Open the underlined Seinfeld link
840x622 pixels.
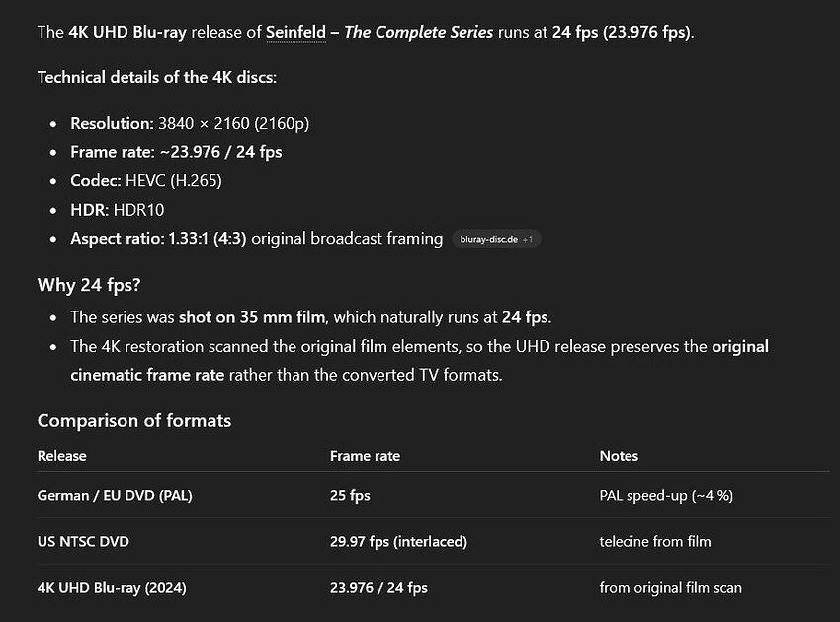294,32
